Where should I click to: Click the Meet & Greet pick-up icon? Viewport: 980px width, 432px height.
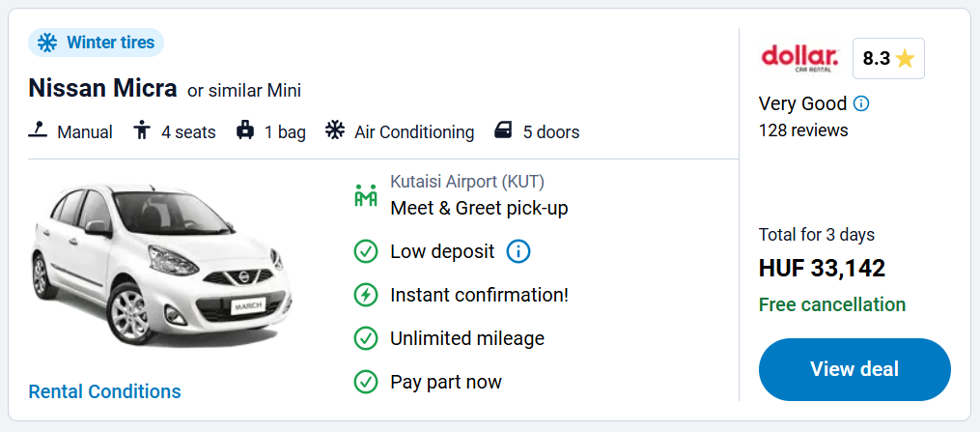(366, 195)
